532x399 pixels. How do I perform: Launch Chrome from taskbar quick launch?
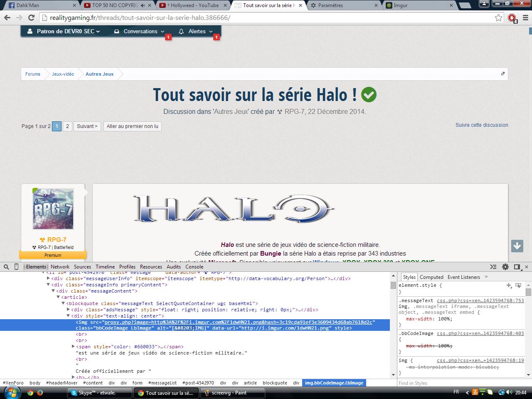click(x=30, y=393)
